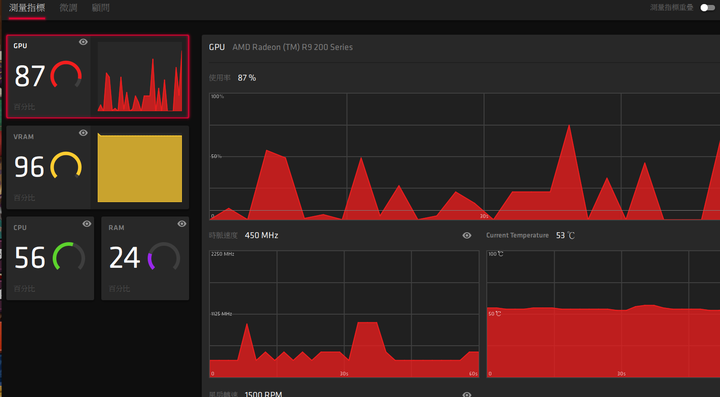
Task: Click the 1125 MHz axis label
Action: pos(222,314)
